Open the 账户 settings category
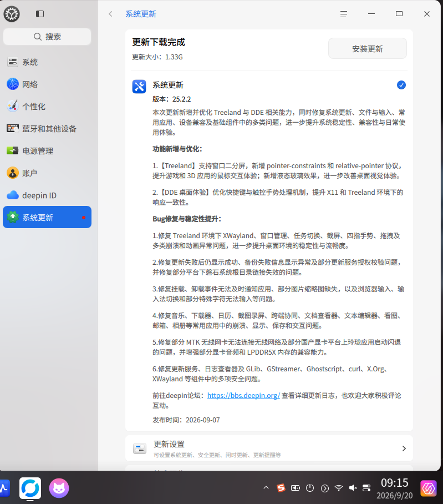This screenshot has width=443, height=504. click(47, 173)
